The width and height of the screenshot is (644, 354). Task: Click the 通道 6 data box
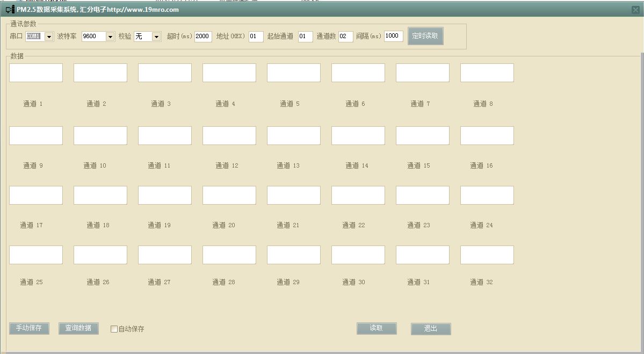pyautogui.click(x=359, y=73)
